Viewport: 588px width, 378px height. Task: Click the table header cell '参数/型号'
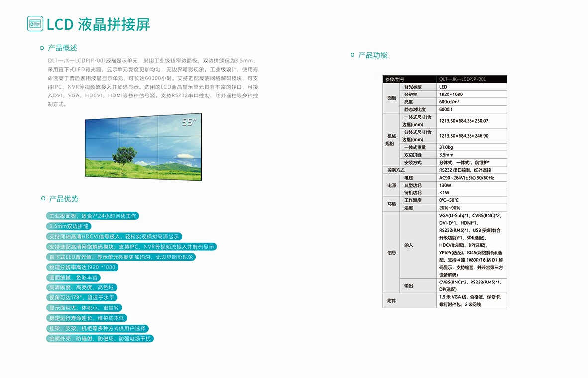point(410,79)
